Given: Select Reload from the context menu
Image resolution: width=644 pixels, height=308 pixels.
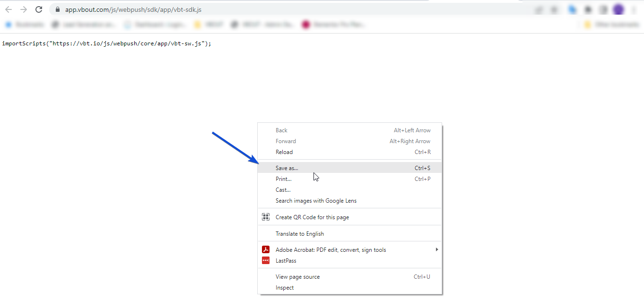Looking at the screenshot, I should (350, 152).
